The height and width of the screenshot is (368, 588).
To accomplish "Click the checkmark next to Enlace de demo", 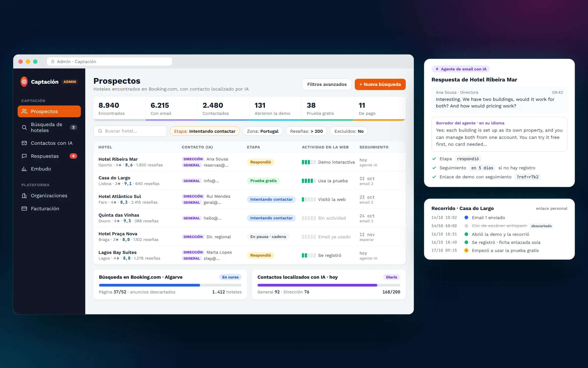I will pos(434,177).
